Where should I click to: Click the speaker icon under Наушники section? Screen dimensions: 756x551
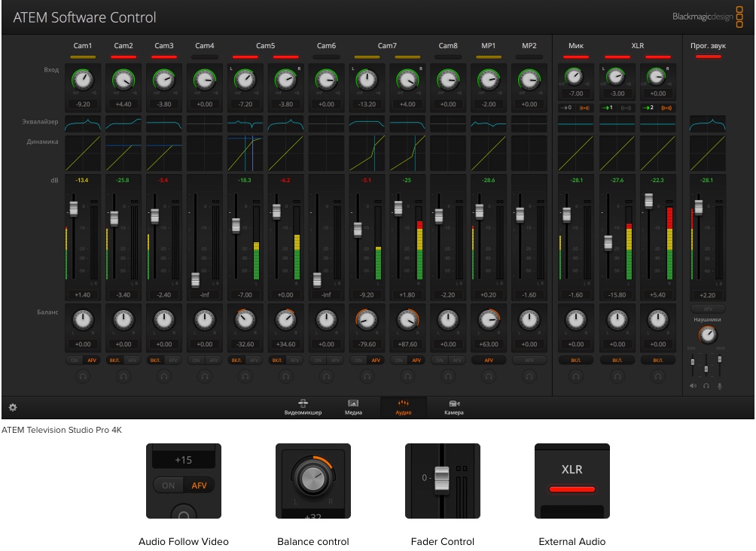point(694,387)
